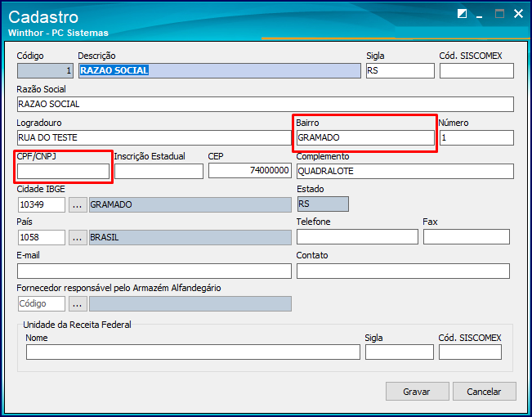This screenshot has width=532, height=417.
Task: Click the greyed Fornecedor description field
Action: pos(190,303)
